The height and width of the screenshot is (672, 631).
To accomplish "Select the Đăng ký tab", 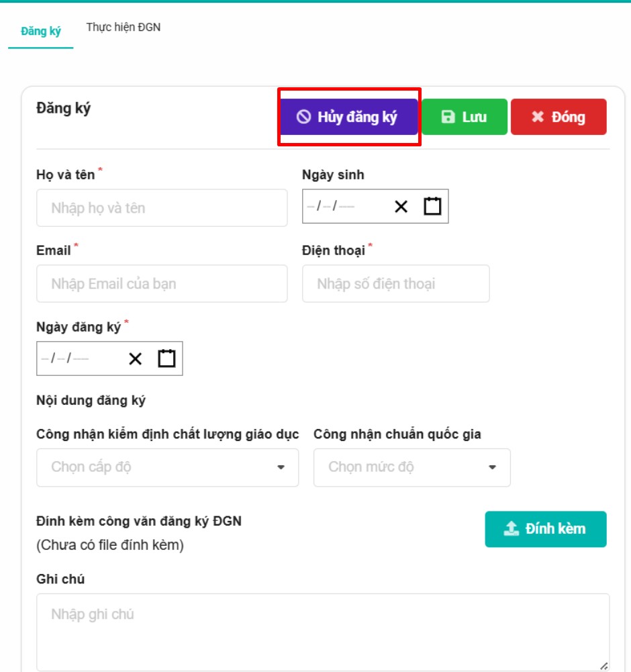I will point(41,32).
